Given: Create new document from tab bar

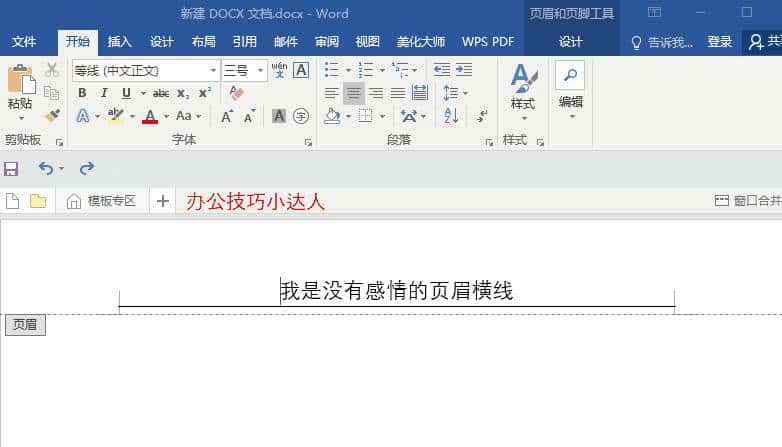Looking at the screenshot, I should click(12, 201).
